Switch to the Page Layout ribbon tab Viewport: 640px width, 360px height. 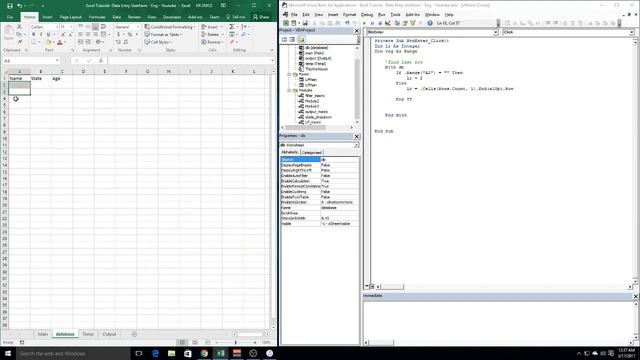[71, 17]
